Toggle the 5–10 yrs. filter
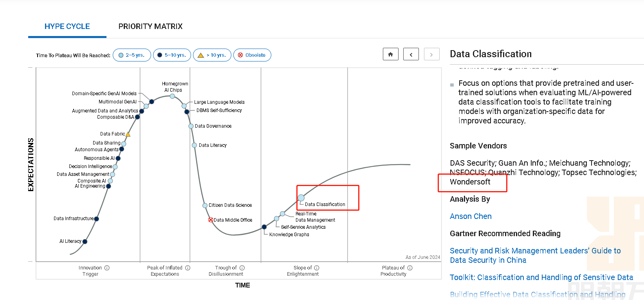Viewport: 644px width, 300px height. click(172, 55)
